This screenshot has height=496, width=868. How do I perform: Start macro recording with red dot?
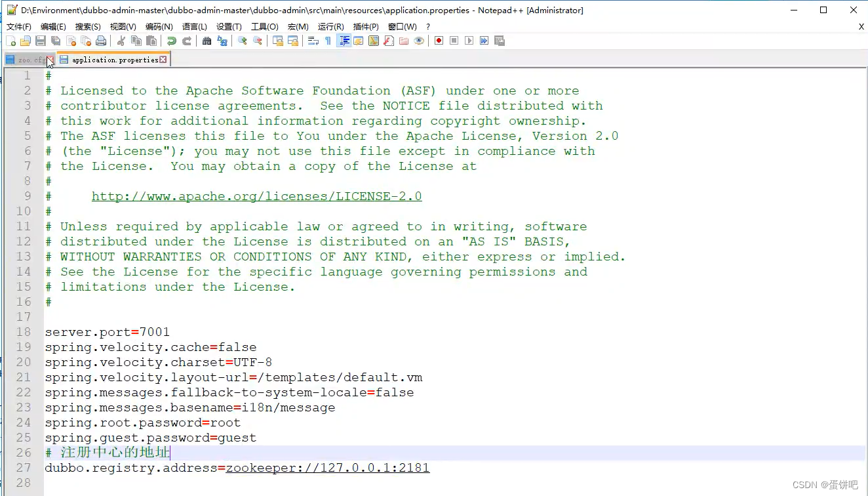point(439,41)
